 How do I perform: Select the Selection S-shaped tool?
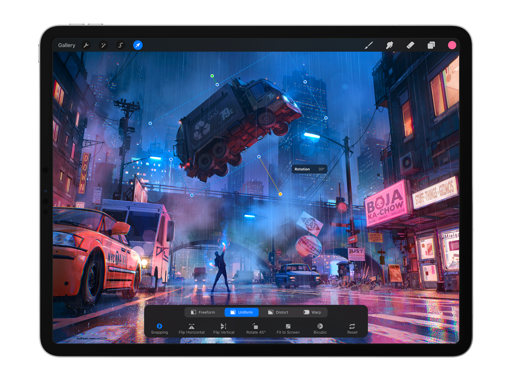(x=121, y=45)
